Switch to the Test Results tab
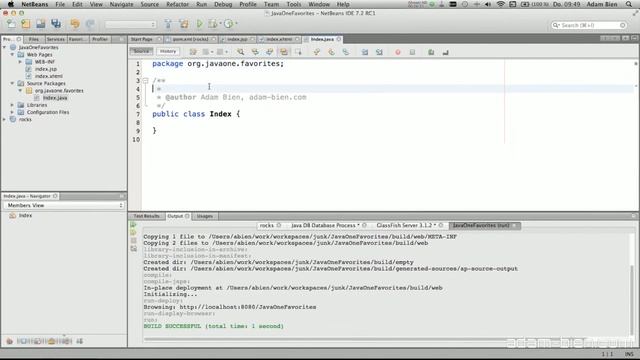 (x=147, y=216)
